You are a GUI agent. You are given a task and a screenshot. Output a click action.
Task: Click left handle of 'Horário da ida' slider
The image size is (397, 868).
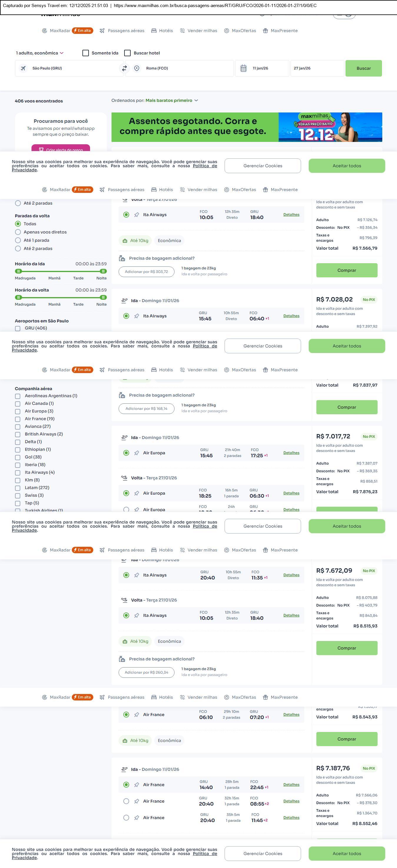point(19,271)
